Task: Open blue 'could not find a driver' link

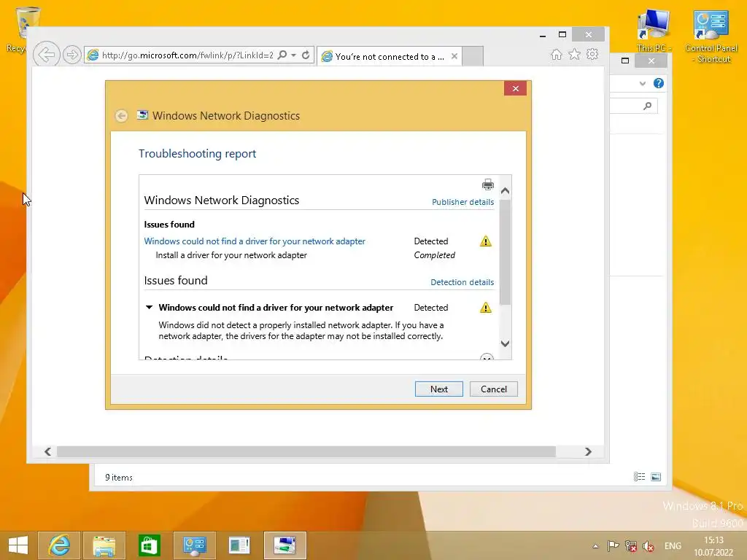Action: pyautogui.click(x=255, y=241)
